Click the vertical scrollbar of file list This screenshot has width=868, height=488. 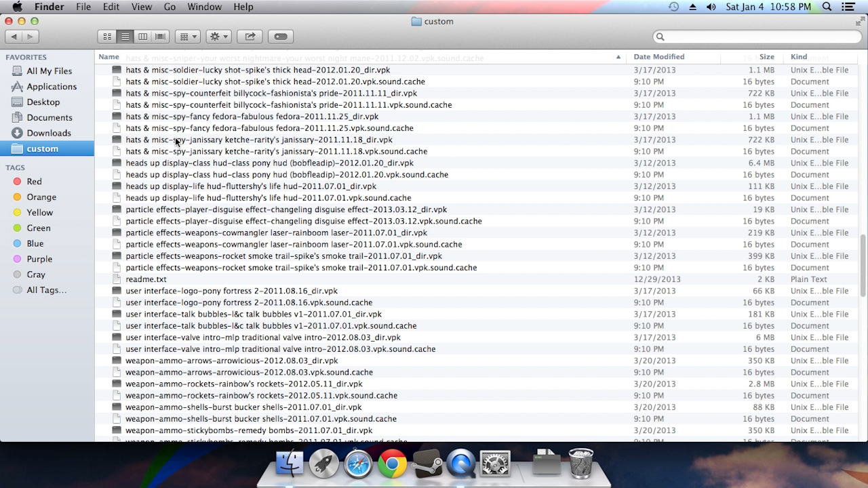coord(863,265)
